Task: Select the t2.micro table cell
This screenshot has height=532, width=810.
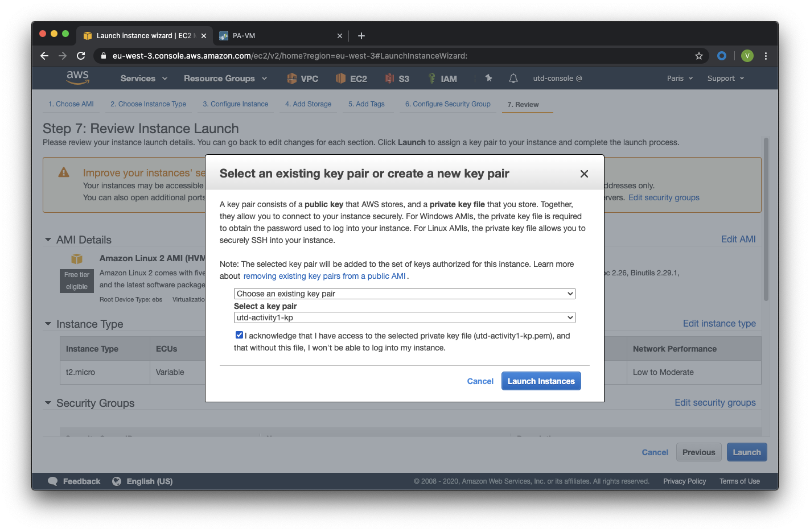Action: tap(105, 372)
